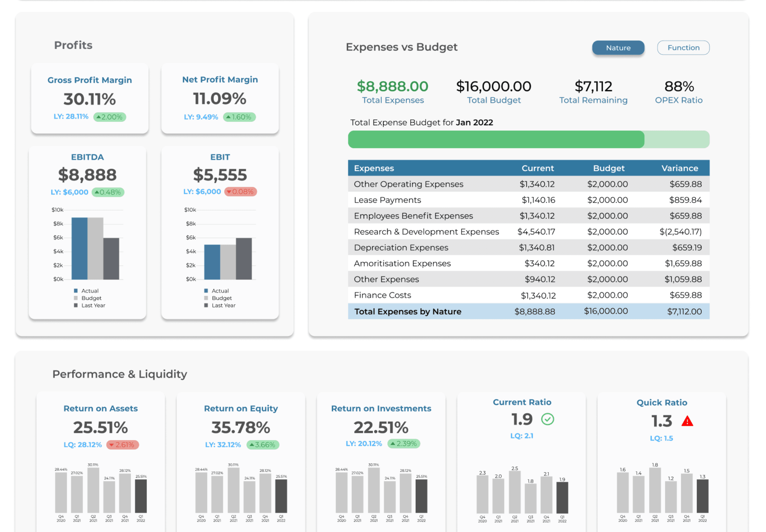Screen dimensions: 766x532
Task: Click the Budget legend swatch in EBIT chart
Action: pos(206,298)
